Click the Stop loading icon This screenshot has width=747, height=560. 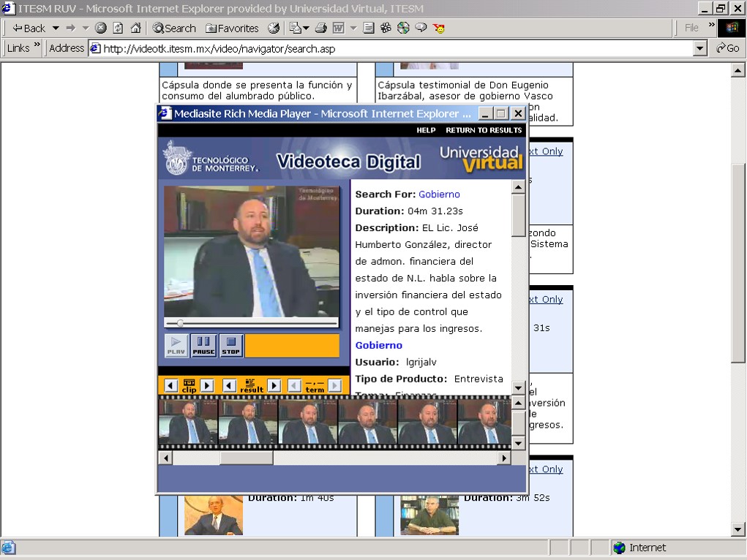click(x=100, y=28)
